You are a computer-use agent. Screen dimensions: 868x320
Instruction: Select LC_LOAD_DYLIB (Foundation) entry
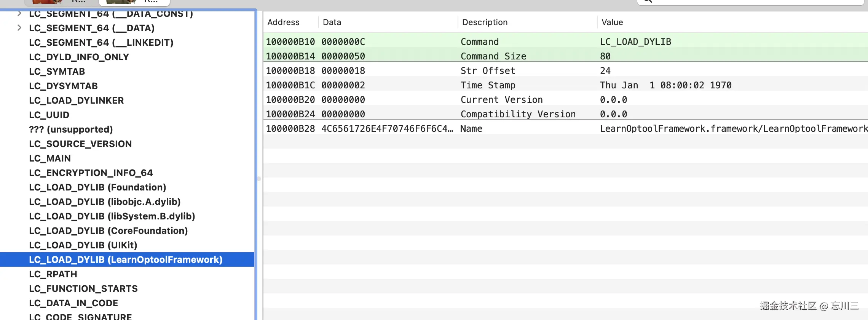pos(97,187)
